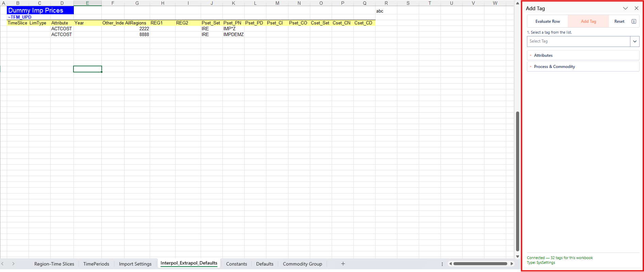Add a new sheet with plus icon

coord(343,264)
